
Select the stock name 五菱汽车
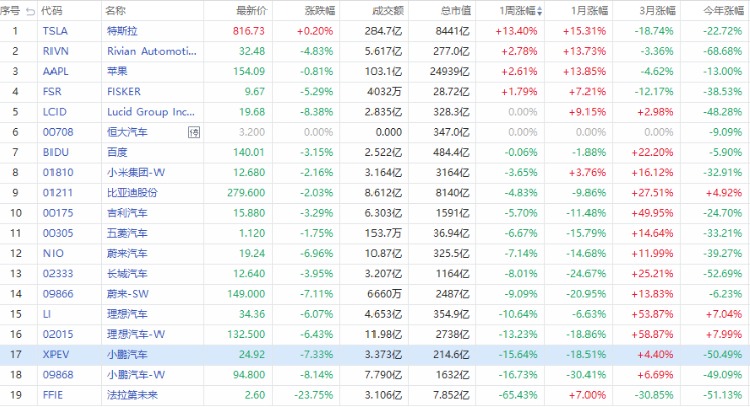[127, 233]
